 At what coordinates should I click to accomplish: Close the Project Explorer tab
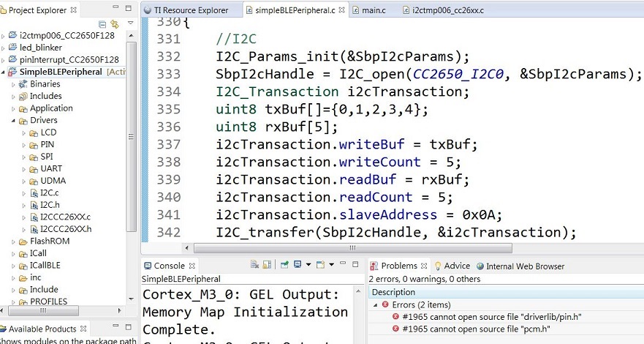pyautogui.click(x=74, y=10)
